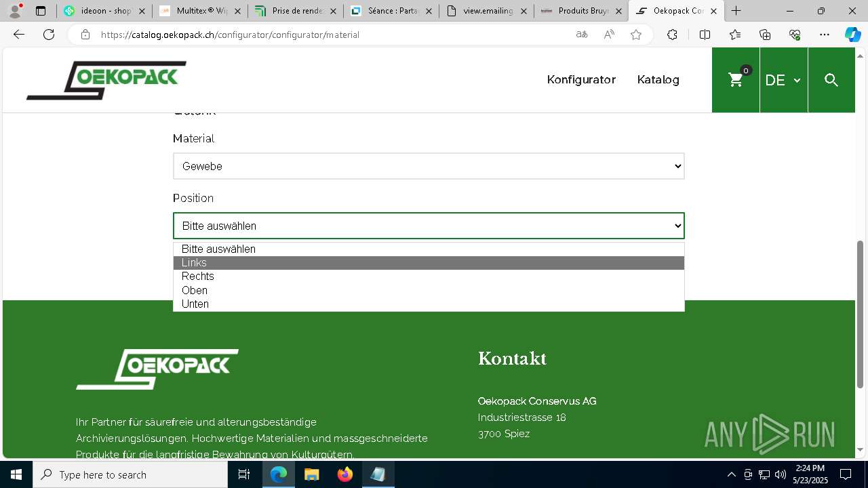The image size is (868, 488).
Task: Open the Split screen icon
Action: coord(705,35)
